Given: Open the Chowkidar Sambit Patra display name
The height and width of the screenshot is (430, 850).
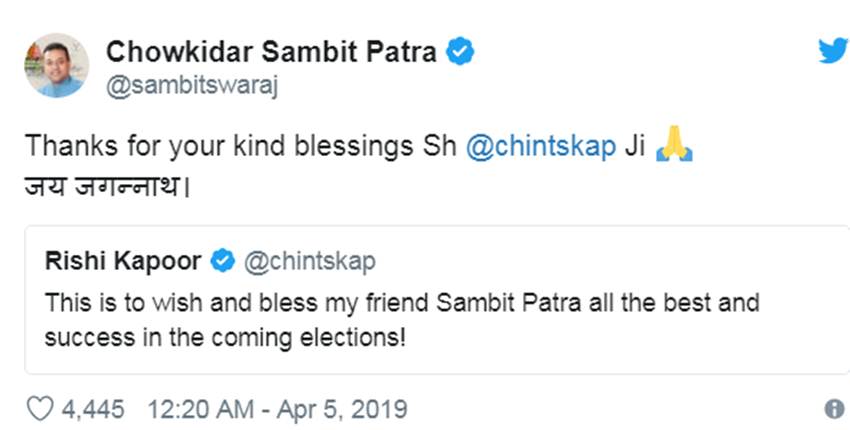Looking at the screenshot, I should tap(271, 51).
